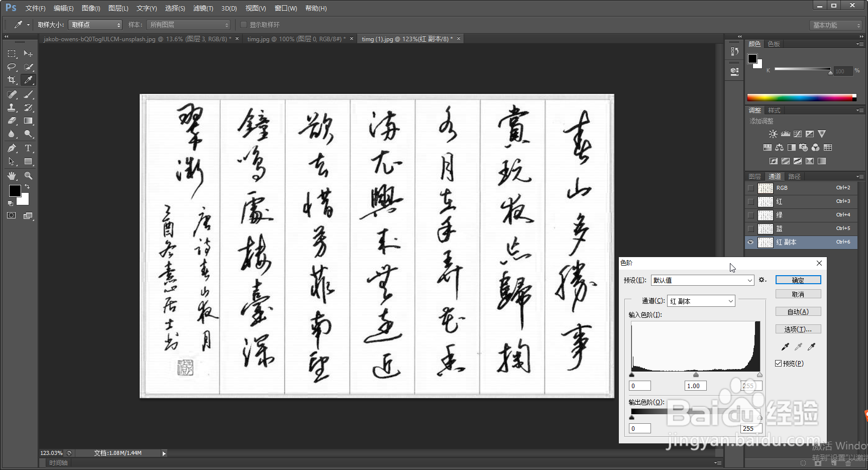868x470 pixels.
Task: Select the History Brush tool
Action: tap(28, 107)
